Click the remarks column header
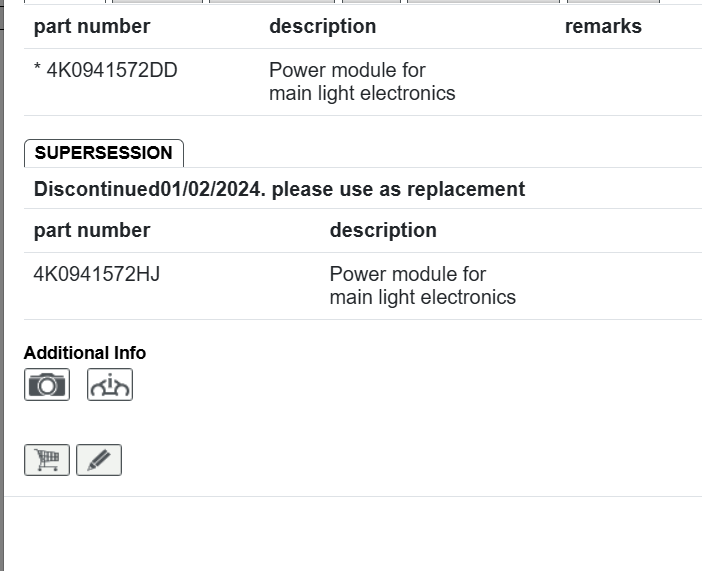The image size is (702, 571). click(x=603, y=27)
